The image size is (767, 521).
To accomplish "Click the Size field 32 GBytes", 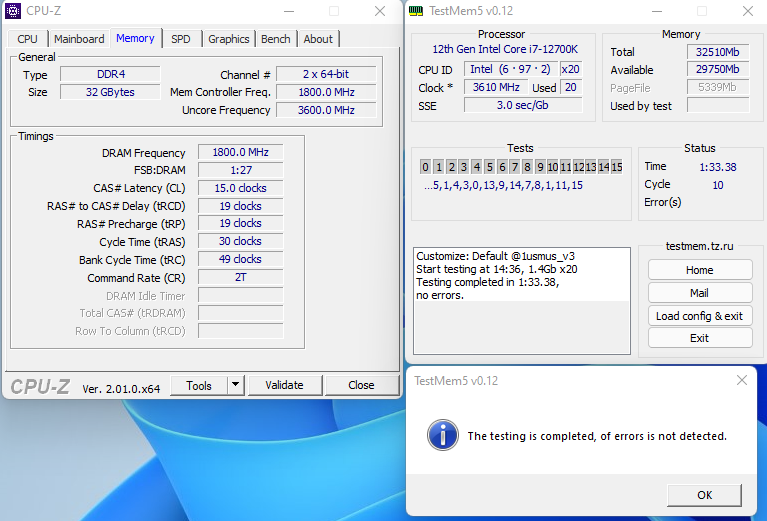I will point(110,92).
